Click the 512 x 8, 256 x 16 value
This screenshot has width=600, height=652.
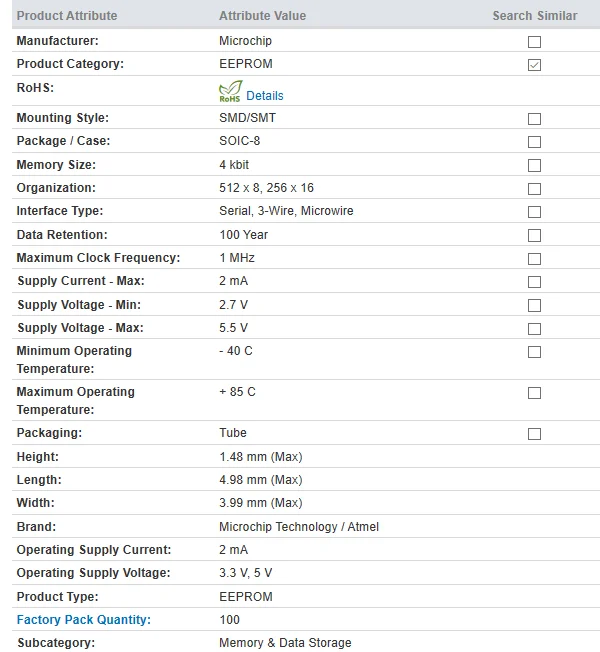coord(267,188)
